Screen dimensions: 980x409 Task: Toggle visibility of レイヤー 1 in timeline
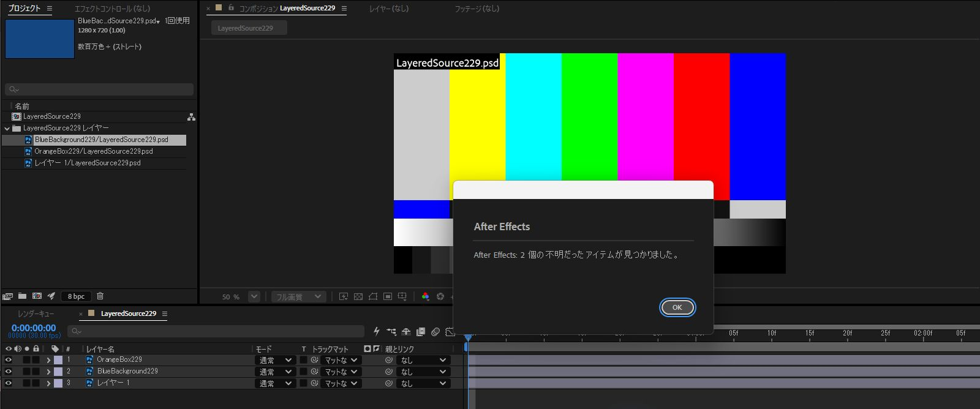(x=9, y=383)
